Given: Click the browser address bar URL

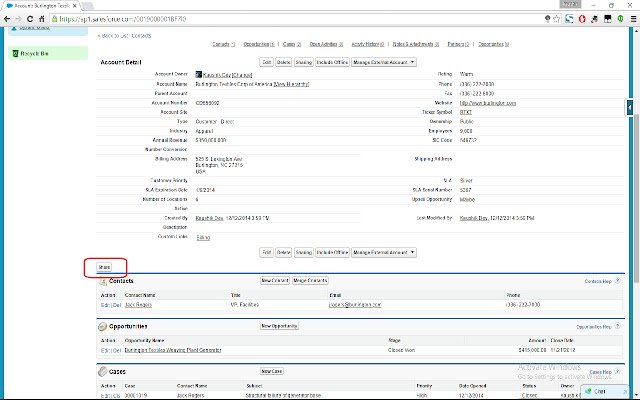Looking at the screenshot, I should click(x=122, y=19).
